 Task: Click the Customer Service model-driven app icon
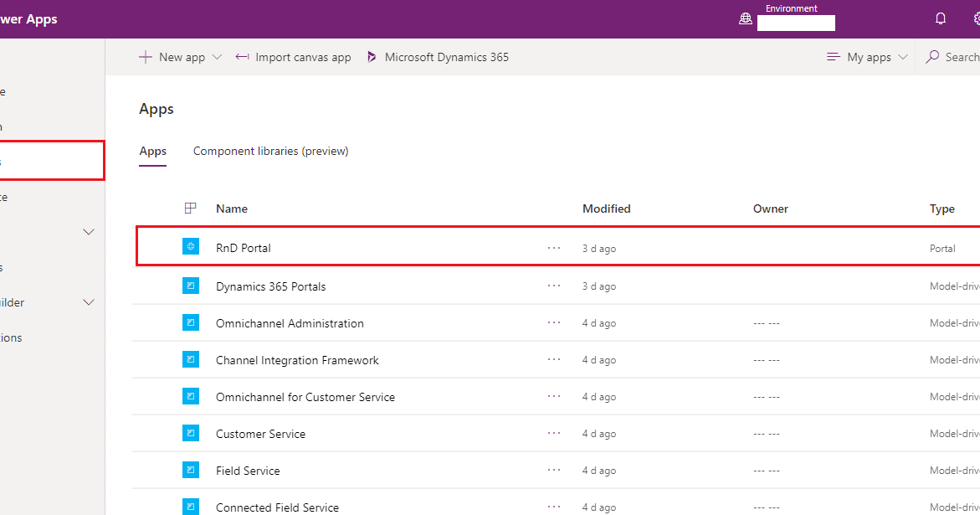(x=190, y=433)
